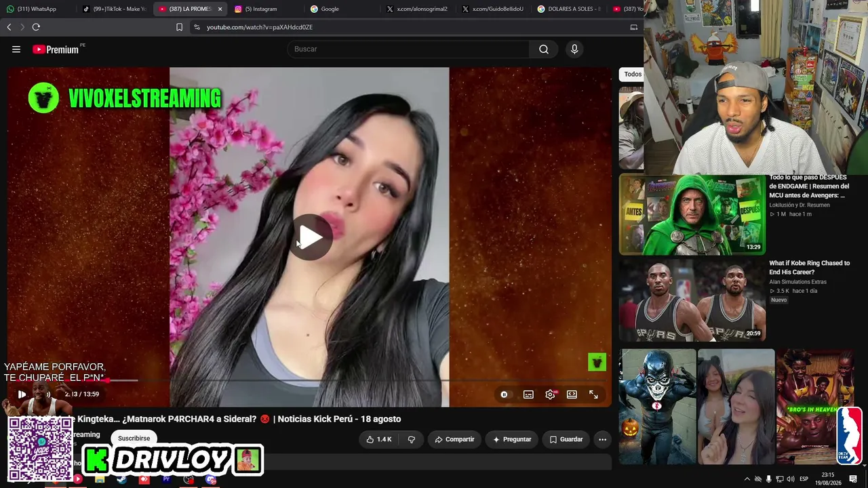
Task: Click the youtube.com URL in the address bar
Action: (260, 27)
